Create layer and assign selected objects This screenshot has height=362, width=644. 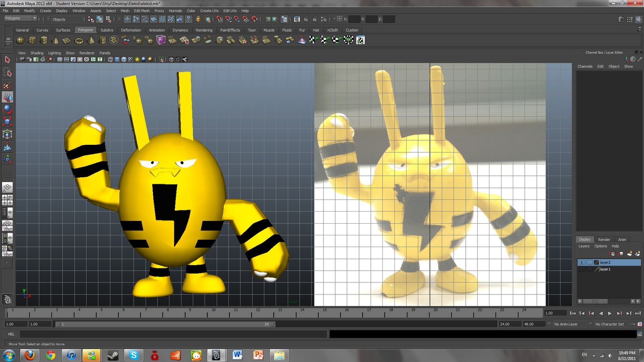click(638, 254)
